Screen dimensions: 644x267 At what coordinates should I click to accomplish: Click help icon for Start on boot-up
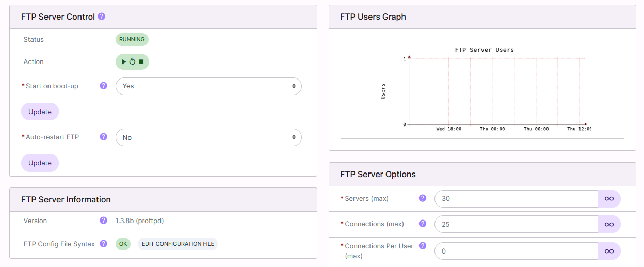103,86
